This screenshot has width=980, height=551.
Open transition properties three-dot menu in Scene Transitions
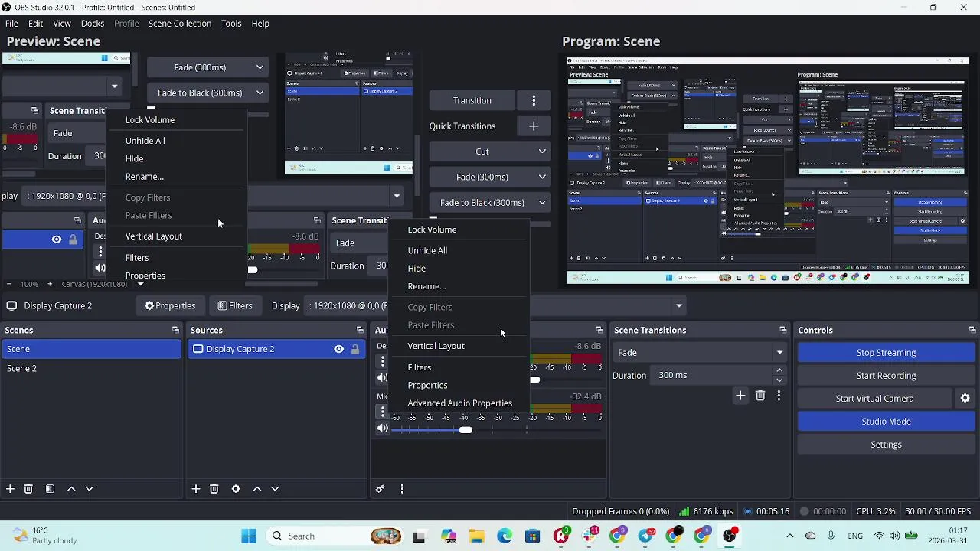coord(779,396)
